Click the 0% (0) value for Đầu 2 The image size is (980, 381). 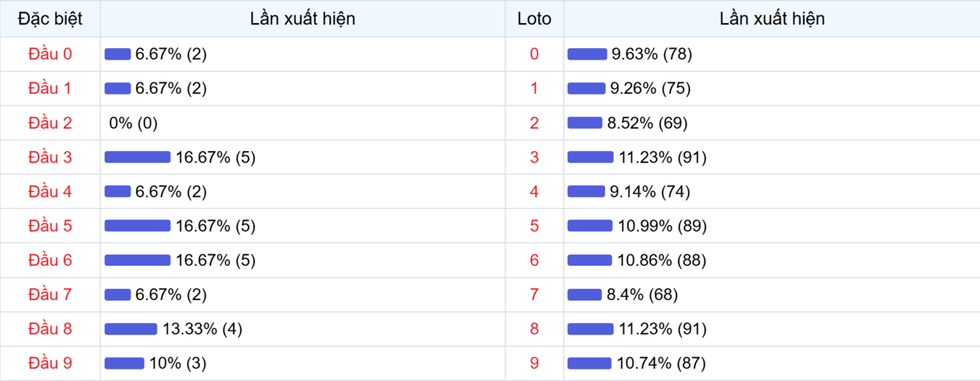point(133,123)
